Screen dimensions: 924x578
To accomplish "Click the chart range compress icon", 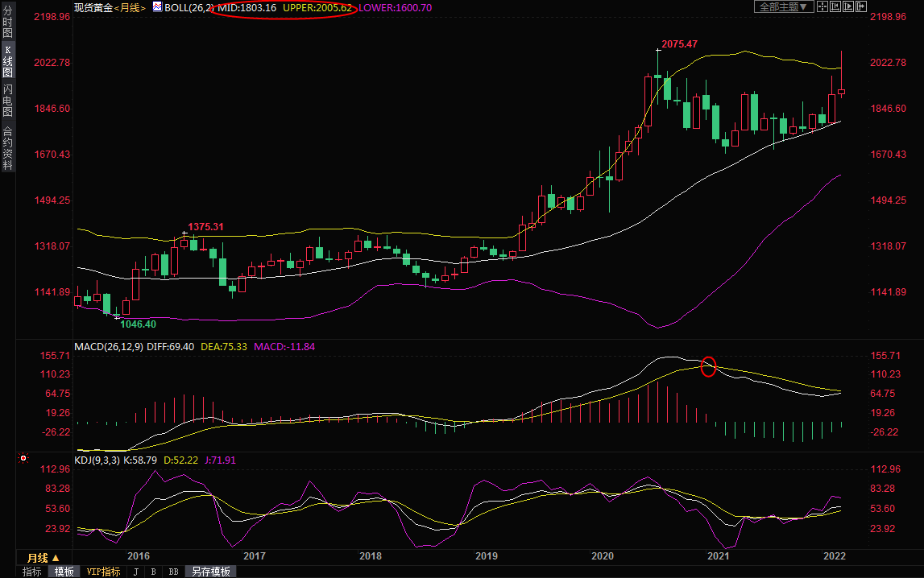I will coord(835,6).
